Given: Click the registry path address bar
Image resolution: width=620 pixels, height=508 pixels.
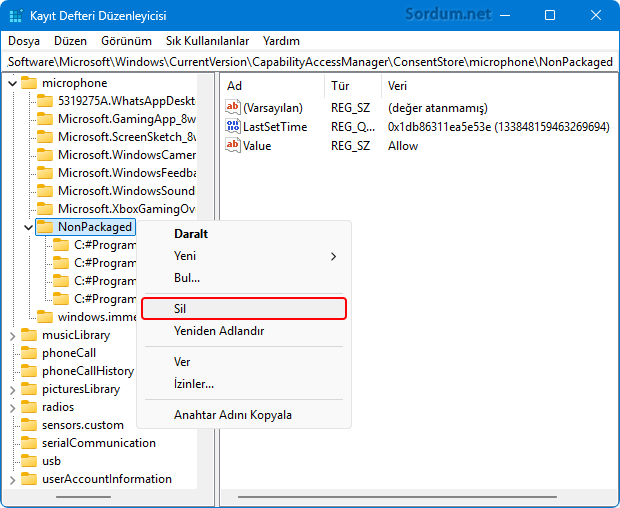Looking at the screenshot, I should coord(310,62).
